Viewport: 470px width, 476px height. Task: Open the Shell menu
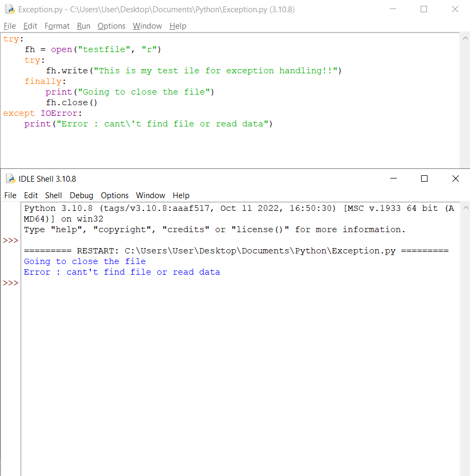pyautogui.click(x=53, y=195)
